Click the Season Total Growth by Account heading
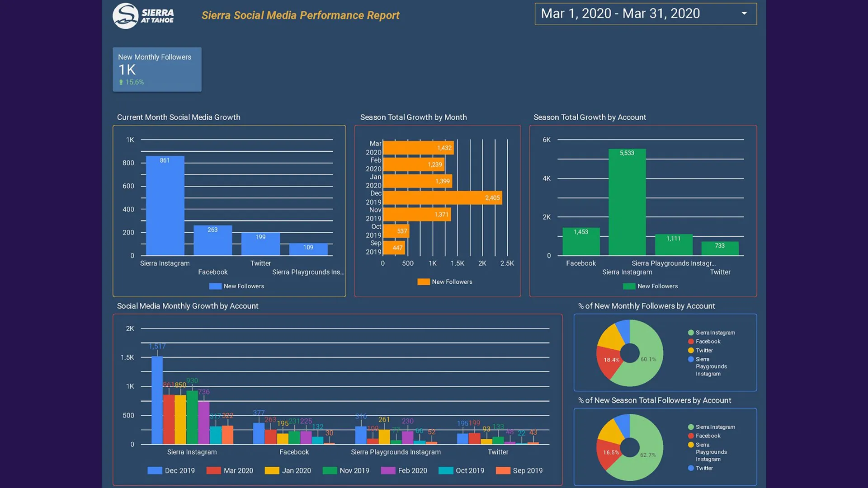This screenshot has height=488, width=868. click(x=590, y=117)
